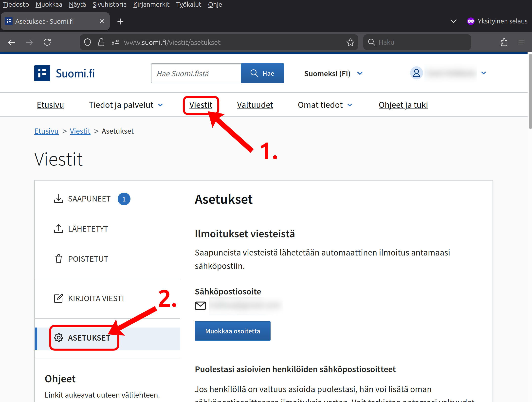
Task: Open the extensions puzzle icon
Action: pos(504,42)
